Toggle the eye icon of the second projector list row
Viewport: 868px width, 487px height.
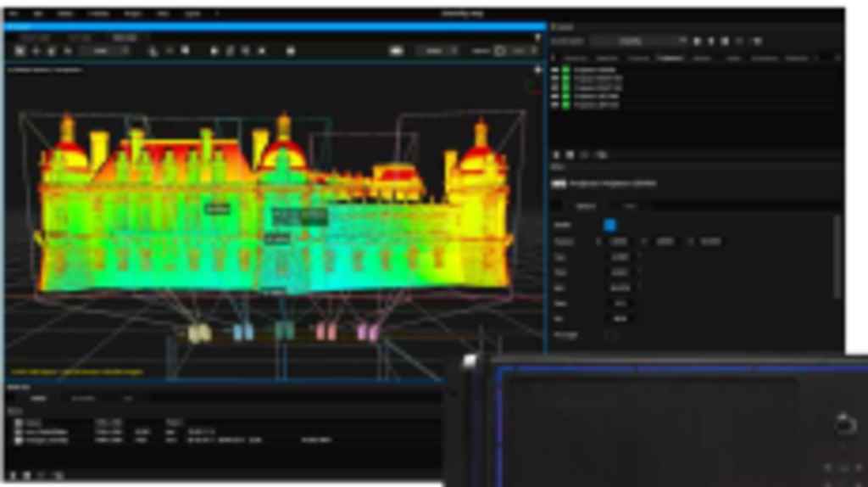click(x=554, y=79)
